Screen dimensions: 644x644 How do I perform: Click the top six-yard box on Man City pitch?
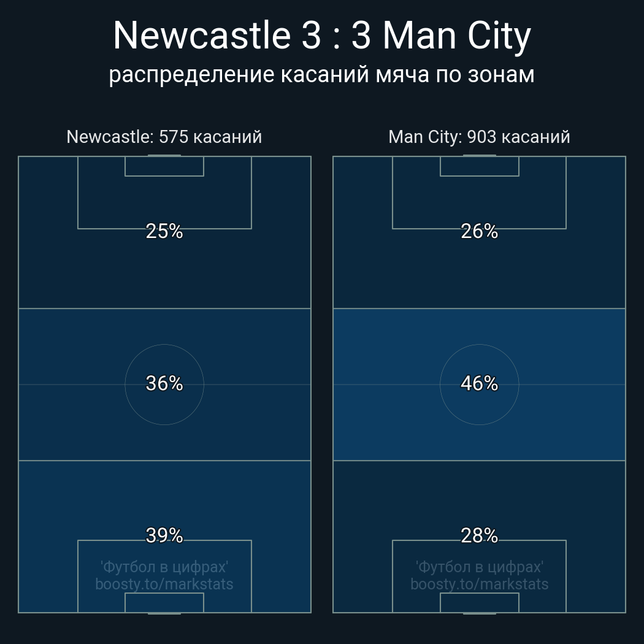479,166
